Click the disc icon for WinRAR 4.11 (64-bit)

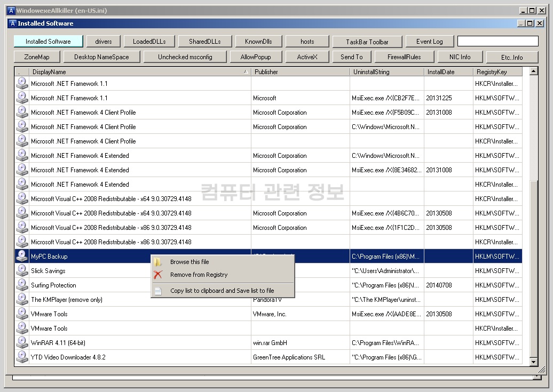(x=22, y=342)
